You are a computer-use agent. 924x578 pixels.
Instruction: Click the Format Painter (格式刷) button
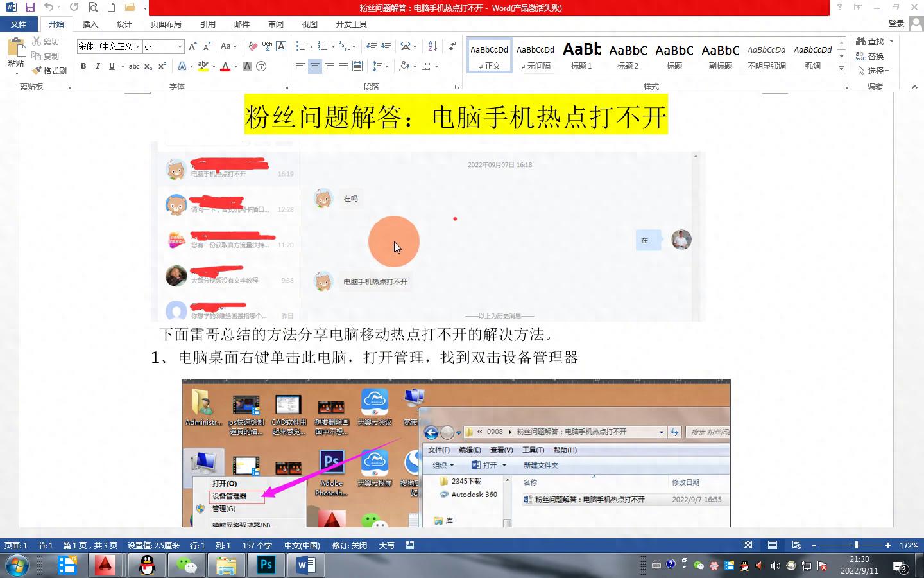pos(49,71)
